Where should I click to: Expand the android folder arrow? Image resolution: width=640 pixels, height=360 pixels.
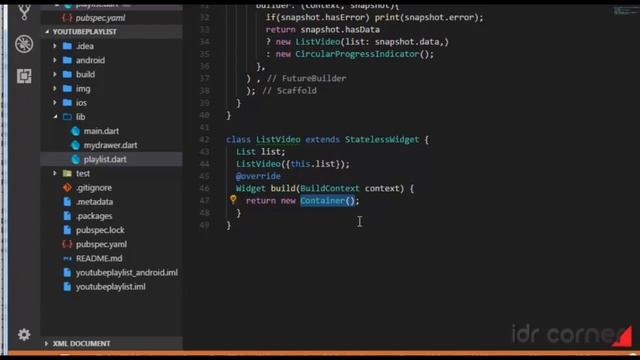[x=55, y=60]
